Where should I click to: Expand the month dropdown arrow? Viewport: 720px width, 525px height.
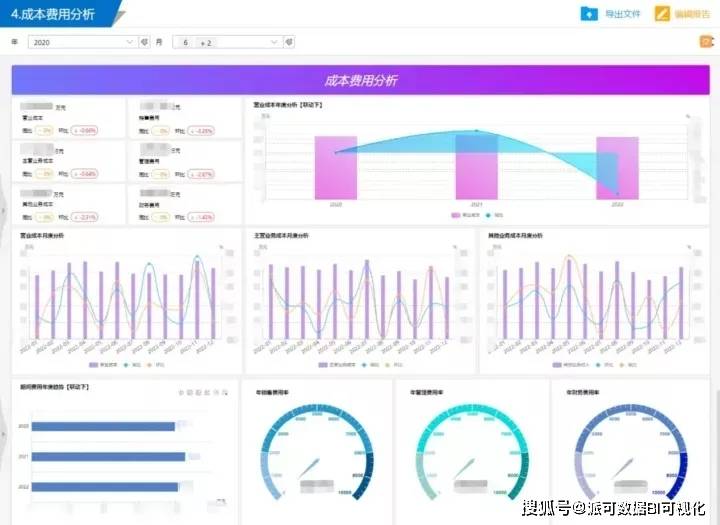pyautogui.click(x=274, y=42)
